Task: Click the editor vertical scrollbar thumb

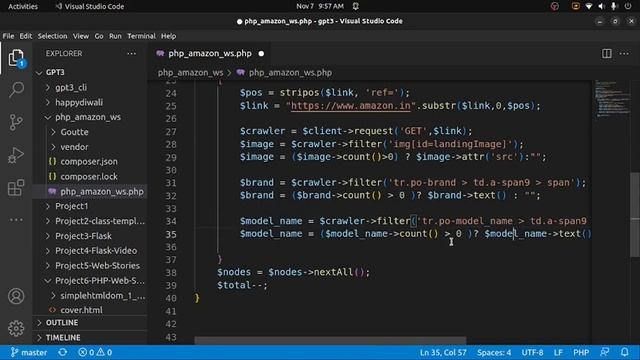Action: [635, 215]
